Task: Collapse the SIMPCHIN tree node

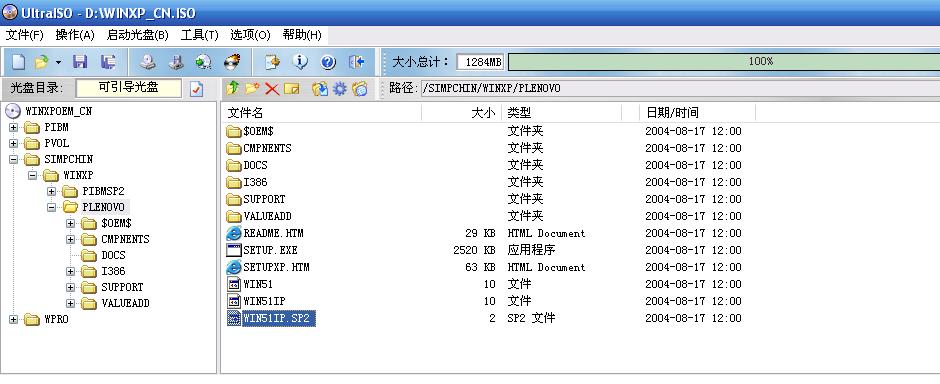Action: tap(13, 160)
